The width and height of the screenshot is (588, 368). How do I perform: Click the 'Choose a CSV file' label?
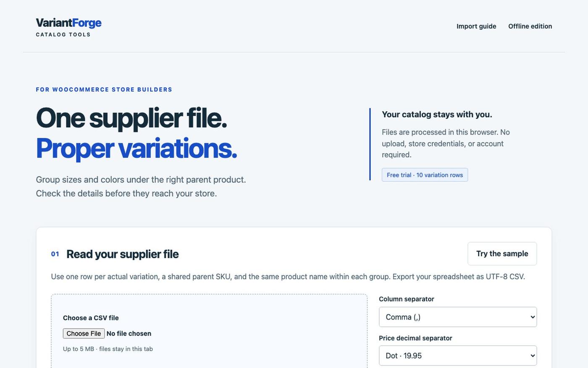coord(91,318)
